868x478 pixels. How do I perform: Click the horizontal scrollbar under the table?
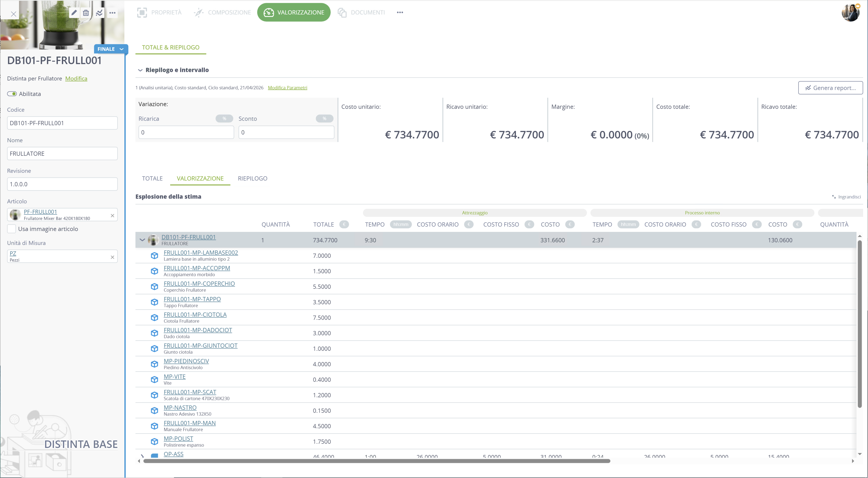(x=377, y=461)
